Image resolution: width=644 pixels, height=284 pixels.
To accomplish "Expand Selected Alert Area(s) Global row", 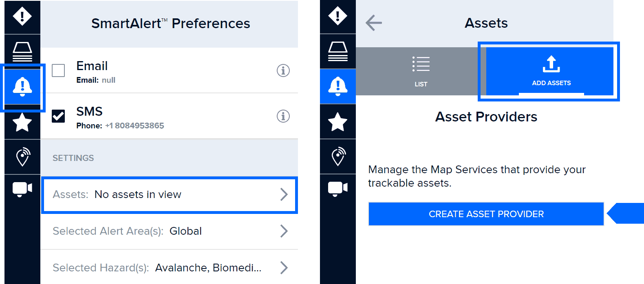I will pos(170,231).
